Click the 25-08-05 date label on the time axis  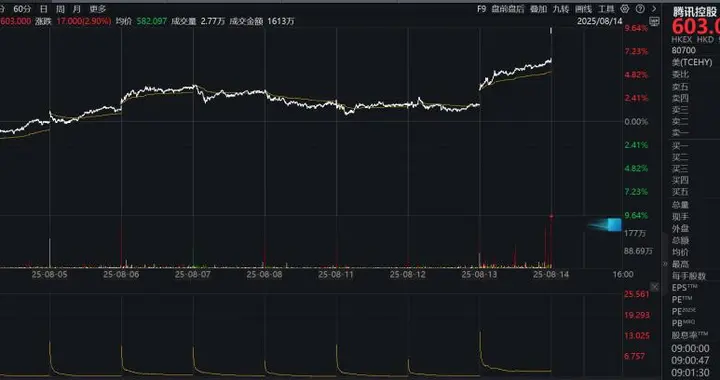pos(49,274)
